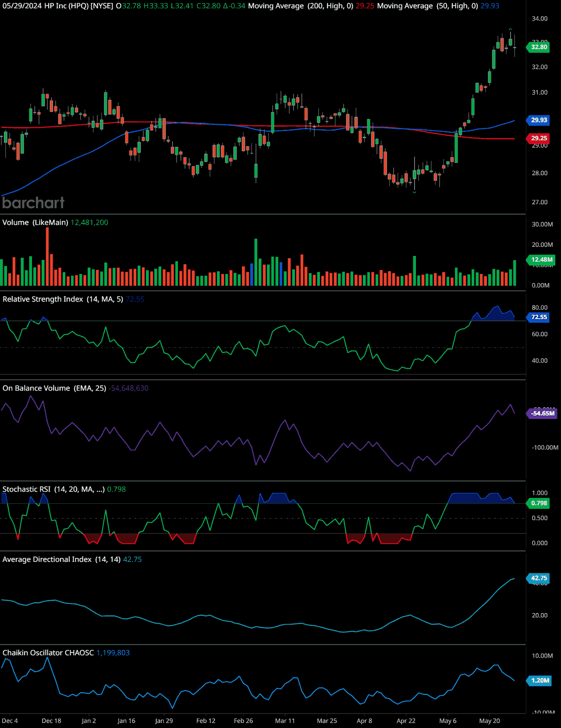The width and height of the screenshot is (561, 728).
Task: Click the barchart watermark logo
Action: (33, 202)
